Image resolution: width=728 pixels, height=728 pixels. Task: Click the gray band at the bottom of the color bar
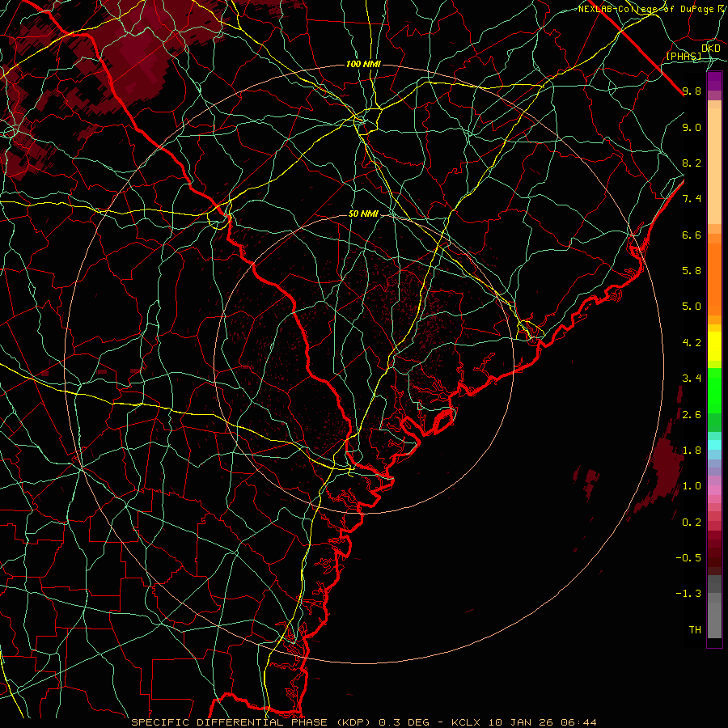[x=714, y=607]
